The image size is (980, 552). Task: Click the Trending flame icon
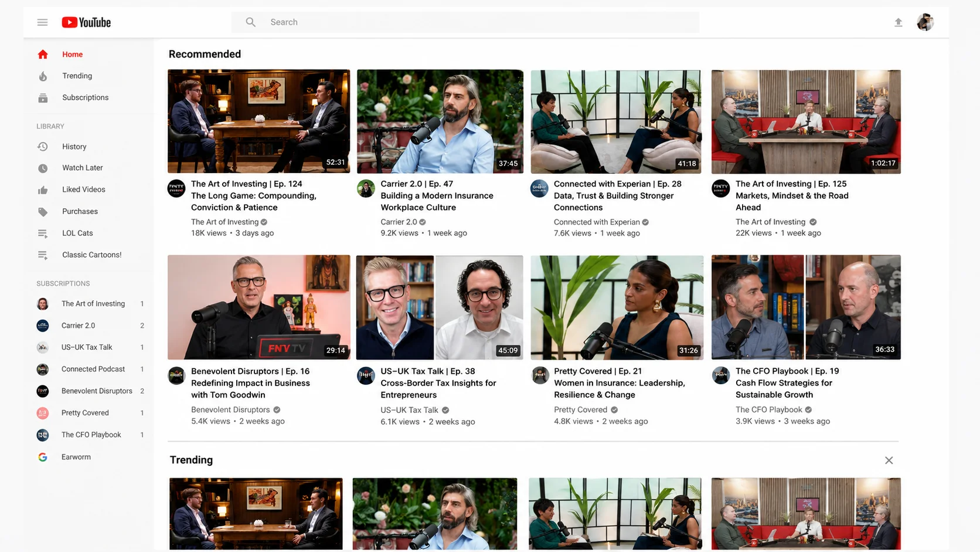43,76
